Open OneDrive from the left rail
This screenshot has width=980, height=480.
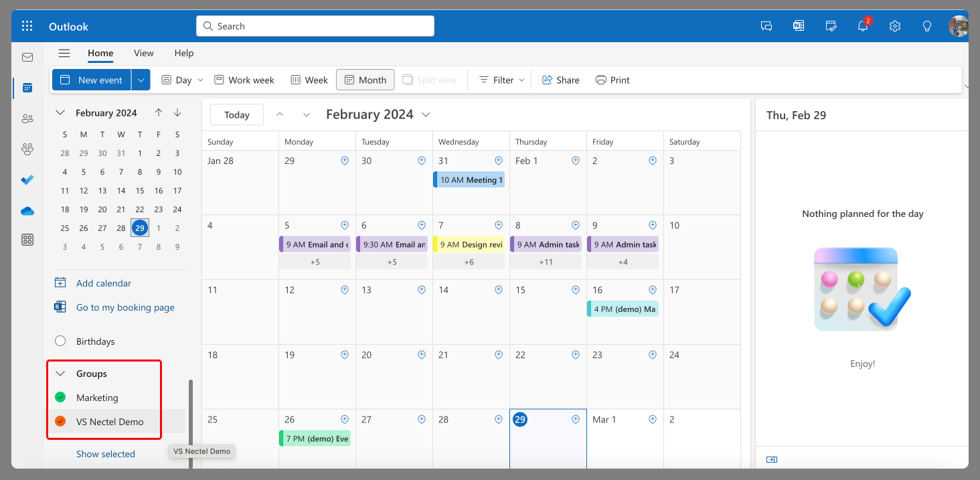pyautogui.click(x=27, y=211)
